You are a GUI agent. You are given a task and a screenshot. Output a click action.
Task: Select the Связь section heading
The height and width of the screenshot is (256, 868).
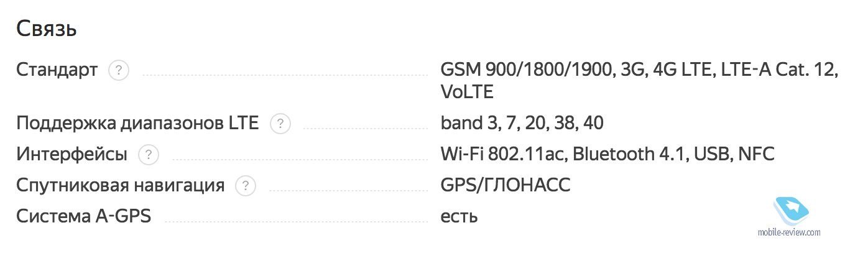pyautogui.click(x=47, y=29)
